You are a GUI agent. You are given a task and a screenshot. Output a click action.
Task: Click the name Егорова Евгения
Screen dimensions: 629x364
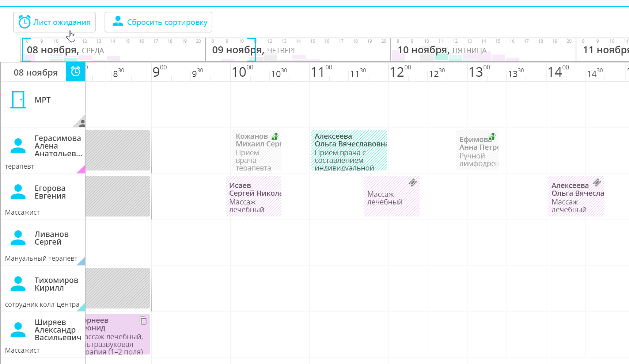[x=50, y=192]
